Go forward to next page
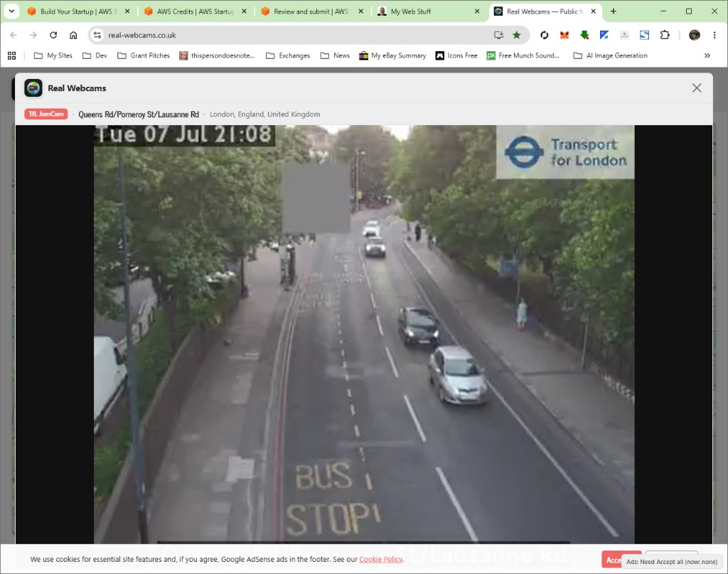Screen dimensions: 728x574 point(33,35)
